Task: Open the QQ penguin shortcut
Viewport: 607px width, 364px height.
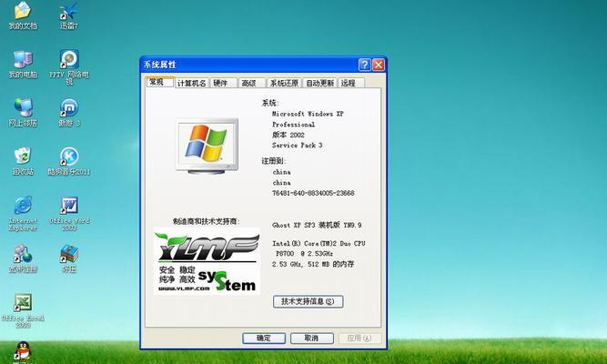Action: click(x=23, y=352)
